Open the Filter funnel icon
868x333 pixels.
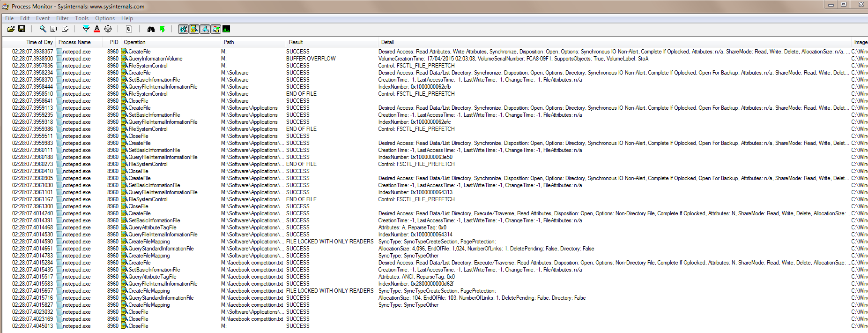(x=86, y=29)
